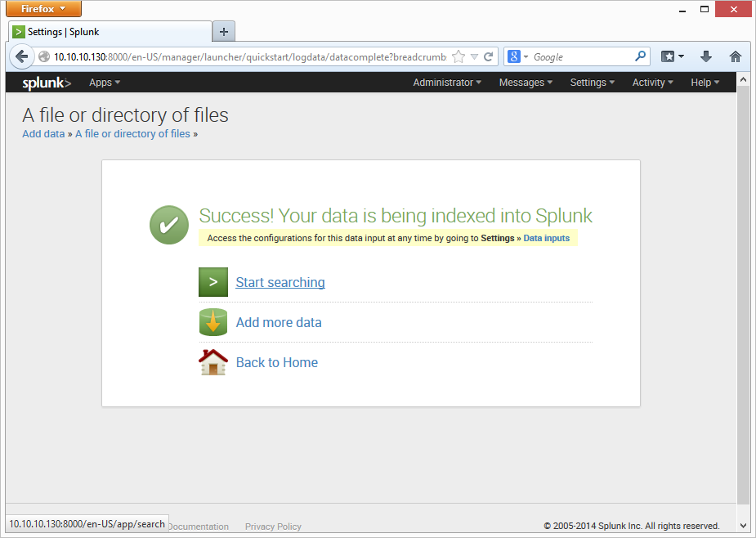Click the Add more data link
Image resolution: width=756 pixels, height=538 pixels.
(x=279, y=322)
